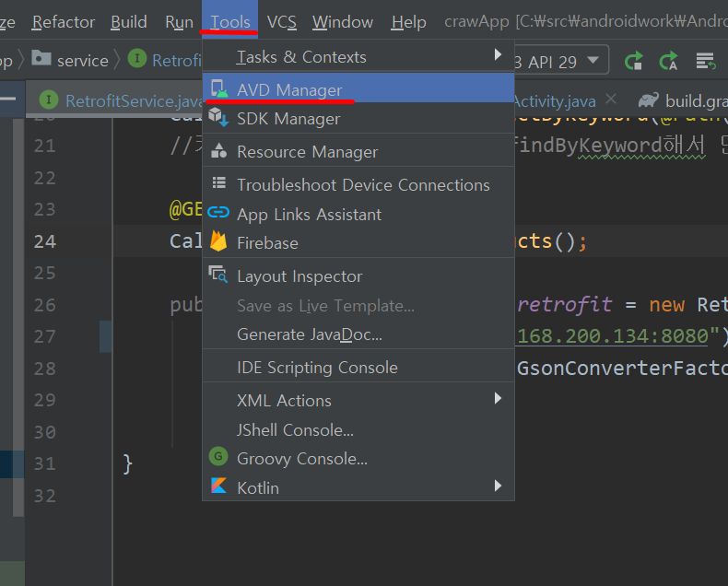Expand Tasks & Contexts submenu arrow
Image resolution: width=728 pixels, height=586 pixels.
click(x=498, y=54)
